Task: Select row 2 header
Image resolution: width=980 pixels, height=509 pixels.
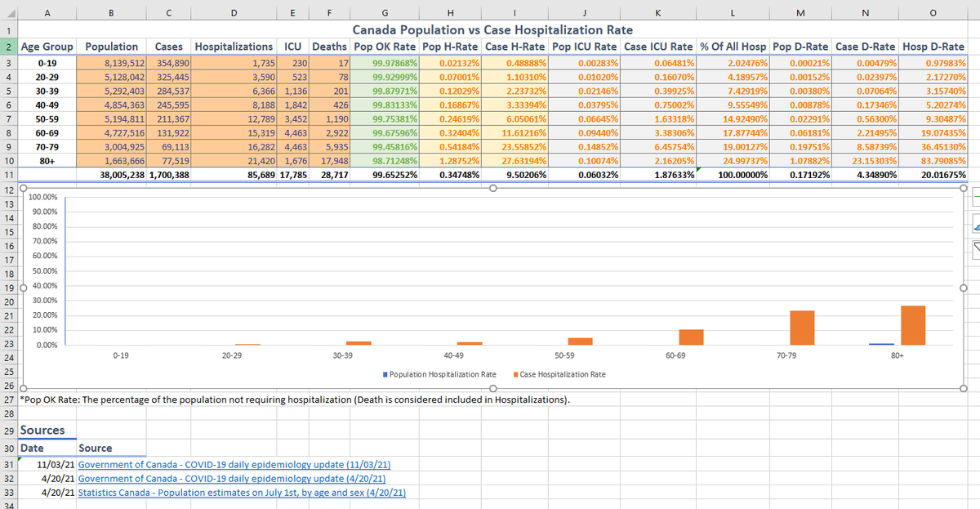Action: pos(8,47)
